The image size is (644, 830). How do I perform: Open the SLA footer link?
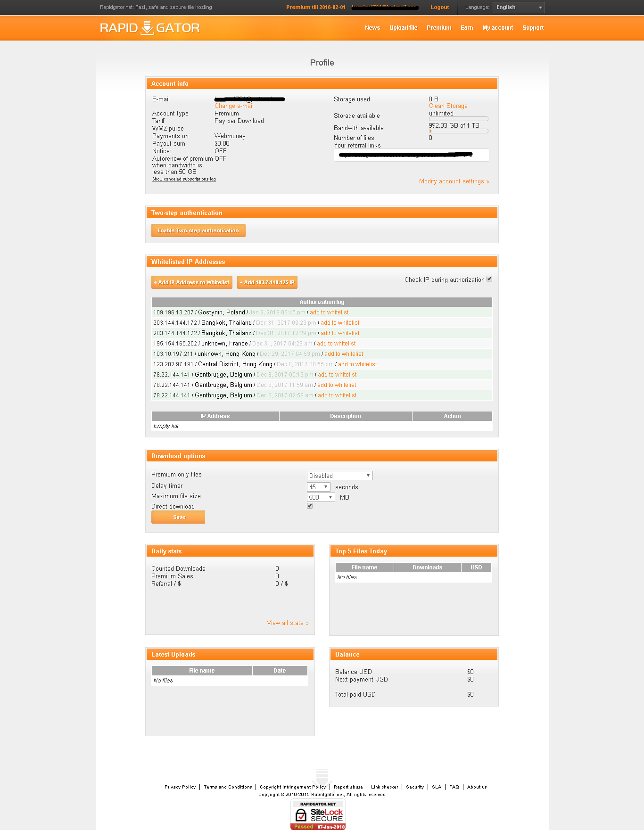click(x=437, y=787)
